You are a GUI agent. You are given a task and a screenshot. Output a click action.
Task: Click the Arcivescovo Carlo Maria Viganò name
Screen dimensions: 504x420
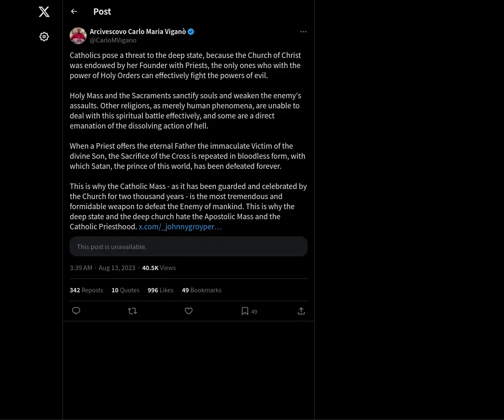click(x=138, y=31)
